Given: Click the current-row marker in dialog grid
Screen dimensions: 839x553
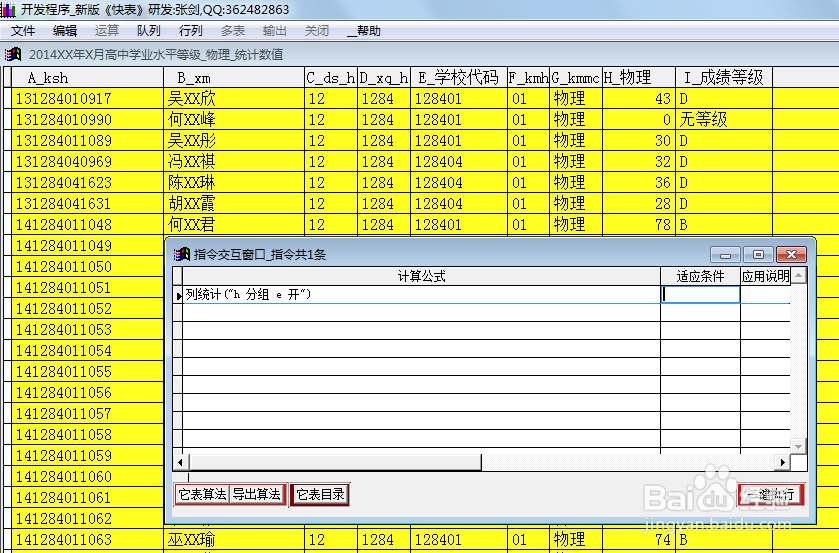Looking at the screenshot, I should (x=178, y=295).
